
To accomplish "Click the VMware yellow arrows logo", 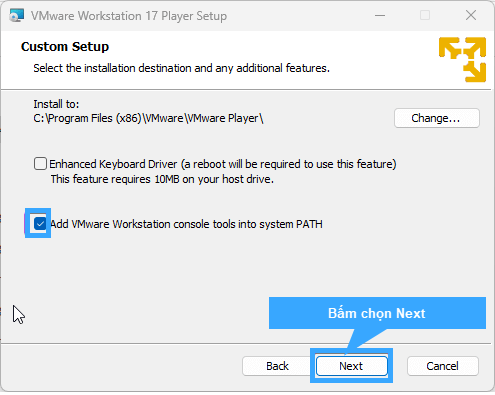I will pyautogui.click(x=462, y=59).
